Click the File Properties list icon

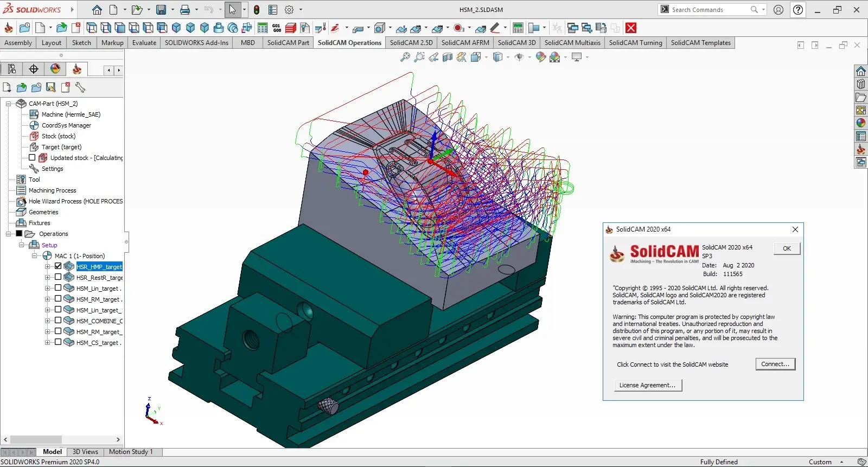pyautogui.click(x=273, y=10)
